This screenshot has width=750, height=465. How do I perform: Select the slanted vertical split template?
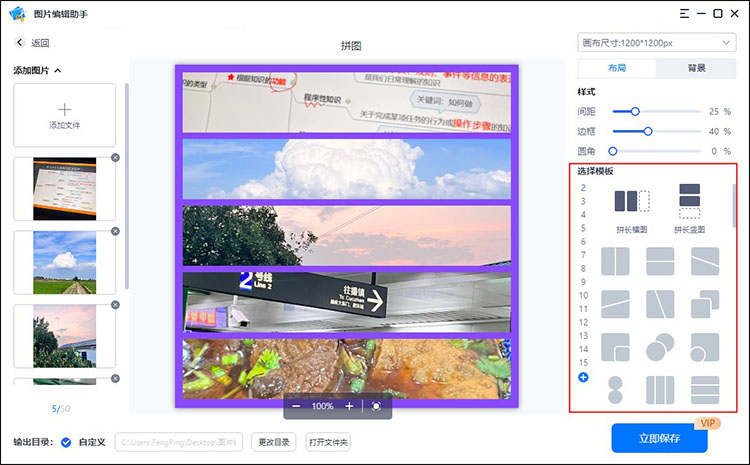click(x=660, y=304)
